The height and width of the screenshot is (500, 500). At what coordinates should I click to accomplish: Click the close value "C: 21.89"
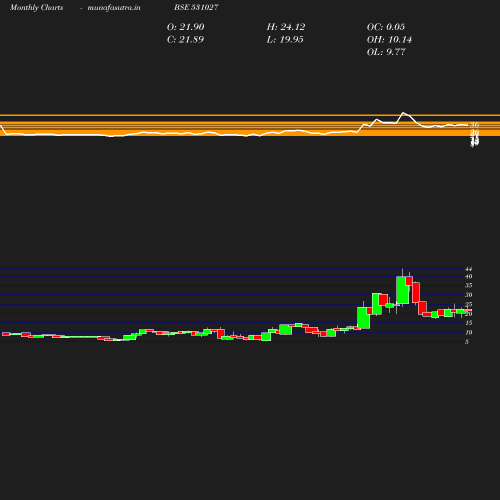click(185, 40)
